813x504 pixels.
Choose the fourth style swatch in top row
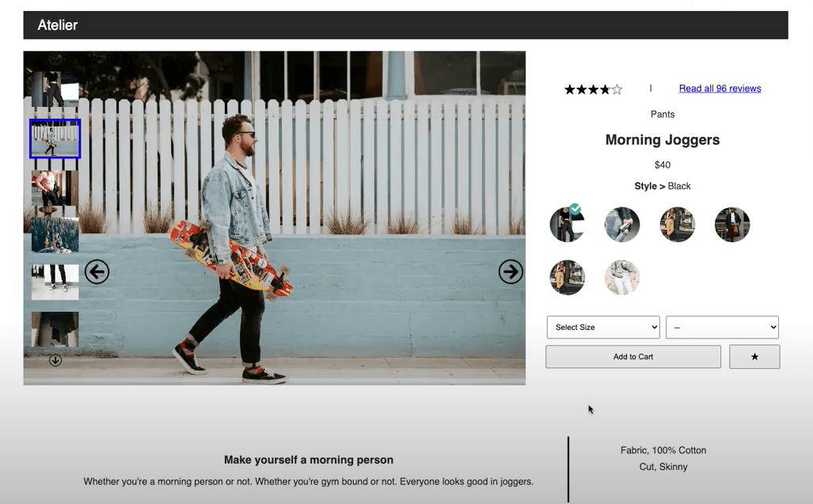tap(732, 225)
